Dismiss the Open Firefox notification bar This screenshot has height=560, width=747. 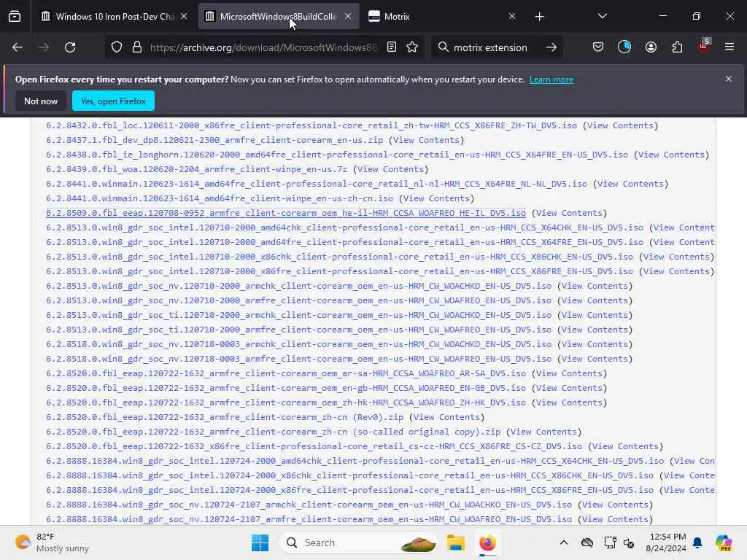pyautogui.click(x=729, y=79)
